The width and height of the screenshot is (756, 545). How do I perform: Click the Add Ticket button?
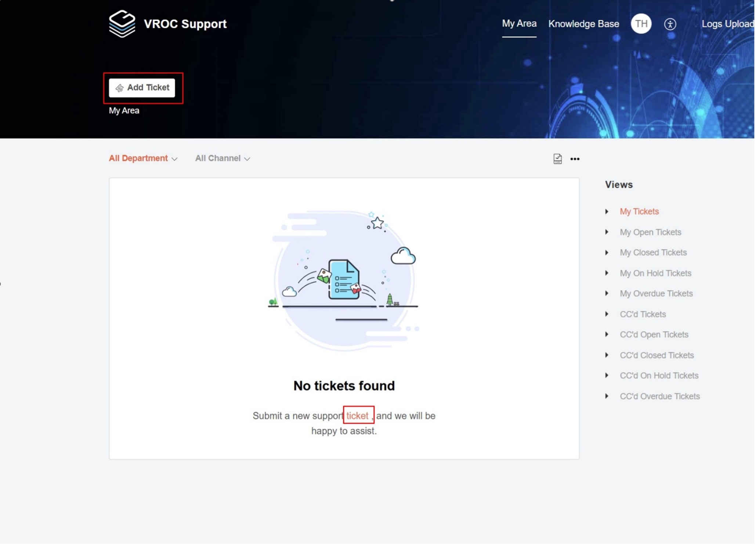click(142, 88)
